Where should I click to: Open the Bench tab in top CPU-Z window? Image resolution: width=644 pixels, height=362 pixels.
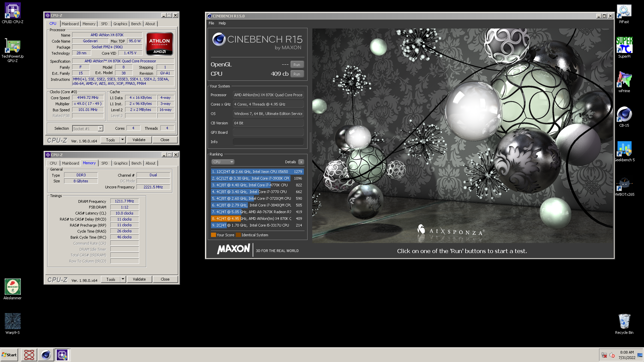[x=136, y=24]
